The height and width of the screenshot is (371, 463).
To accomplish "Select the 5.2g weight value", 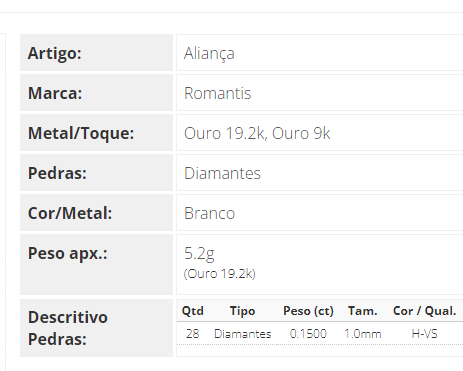I will pyautogui.click(x=199, y=254).
